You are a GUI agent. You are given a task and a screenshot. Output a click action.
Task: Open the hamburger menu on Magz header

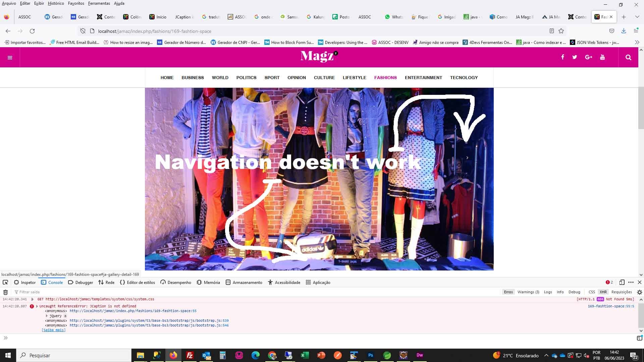click(x=10, y=58)
